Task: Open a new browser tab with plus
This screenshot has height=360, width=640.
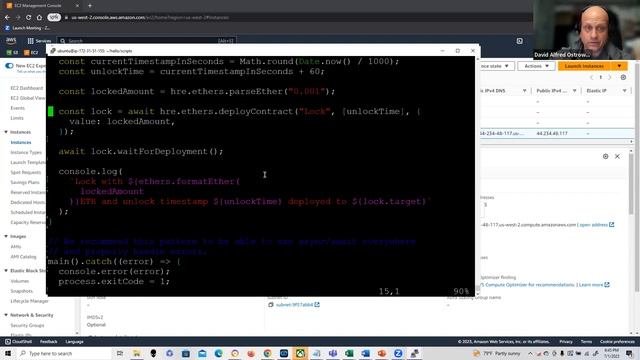Action: click(x=90, y=6)
